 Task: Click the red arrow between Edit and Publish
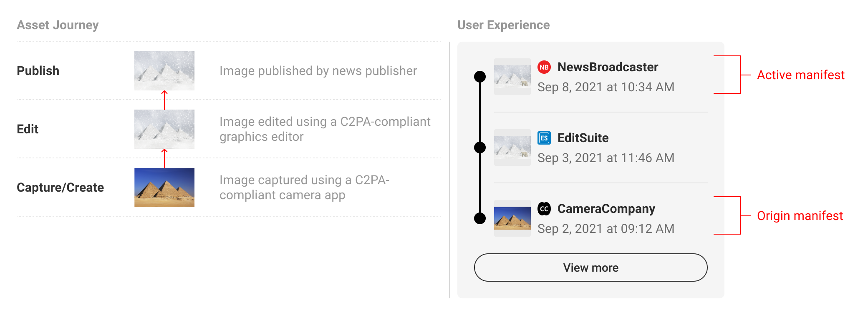pyautogui.click(x=164, y=100)
